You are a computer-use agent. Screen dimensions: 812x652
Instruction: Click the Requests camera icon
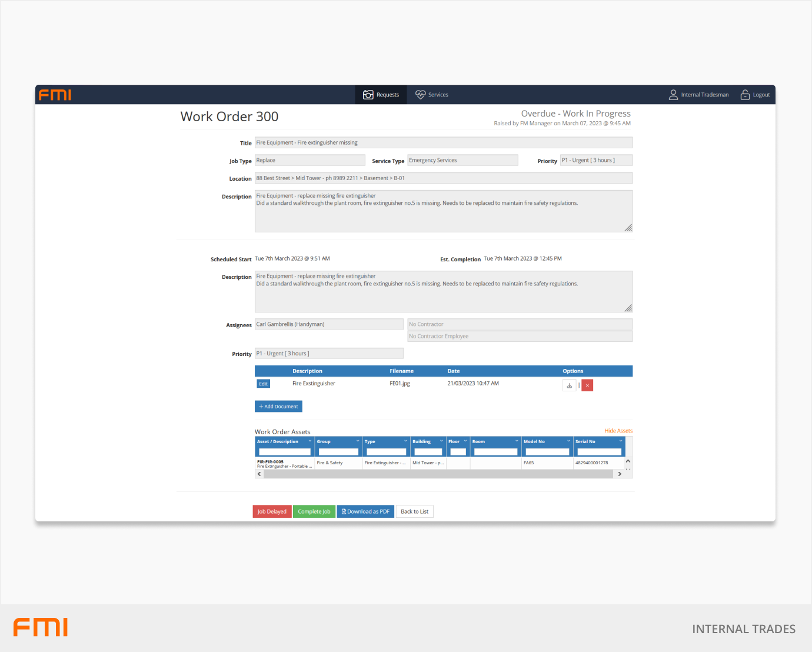[368, 95]
